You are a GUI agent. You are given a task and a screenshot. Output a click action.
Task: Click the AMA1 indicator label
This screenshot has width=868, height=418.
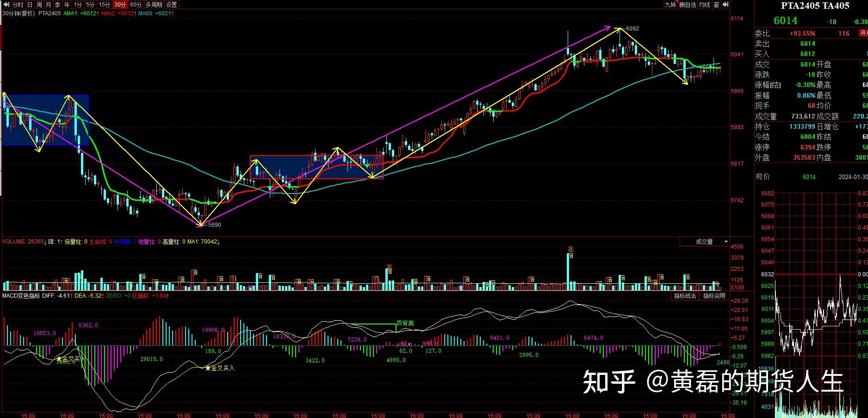pyautogui.click(x=81, y=13)
